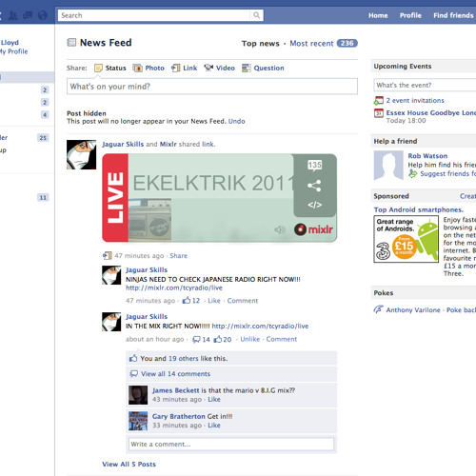Click the 19 others link

[x=184, y=358]
